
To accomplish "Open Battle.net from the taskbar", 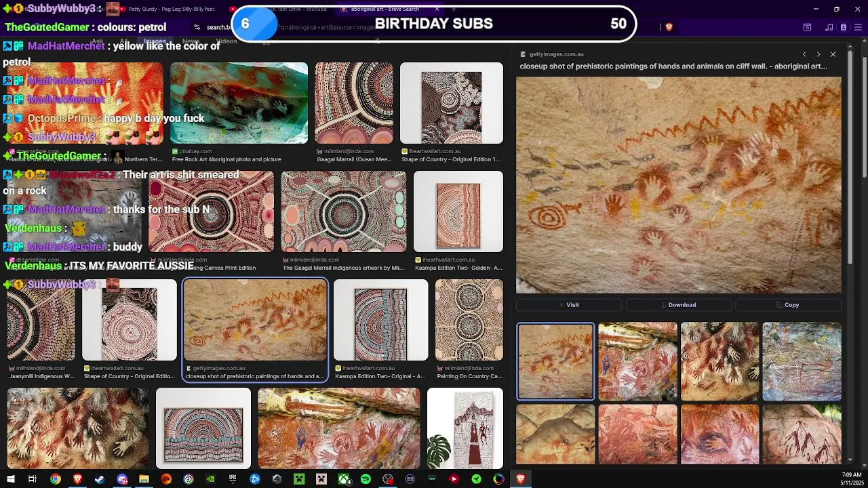I will [x=255, y=479].
